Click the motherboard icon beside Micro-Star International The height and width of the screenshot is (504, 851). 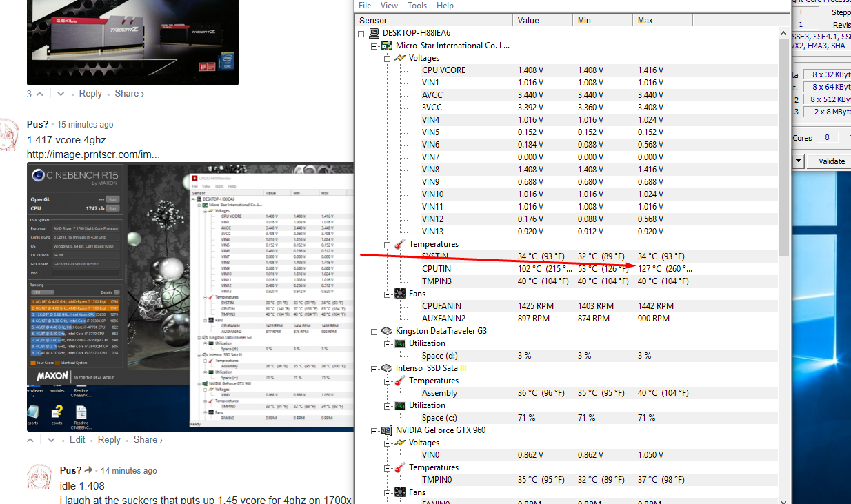point(387,46)
